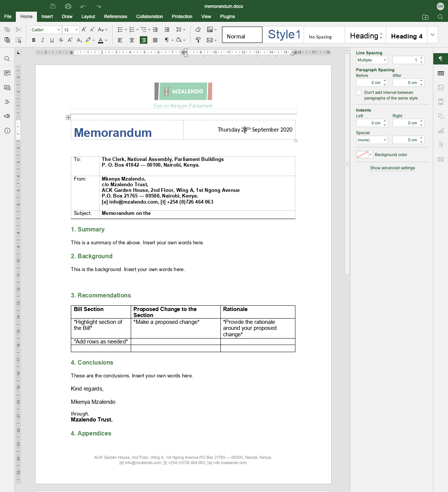Enable don't add interval between paragraphs

(359, 92)
